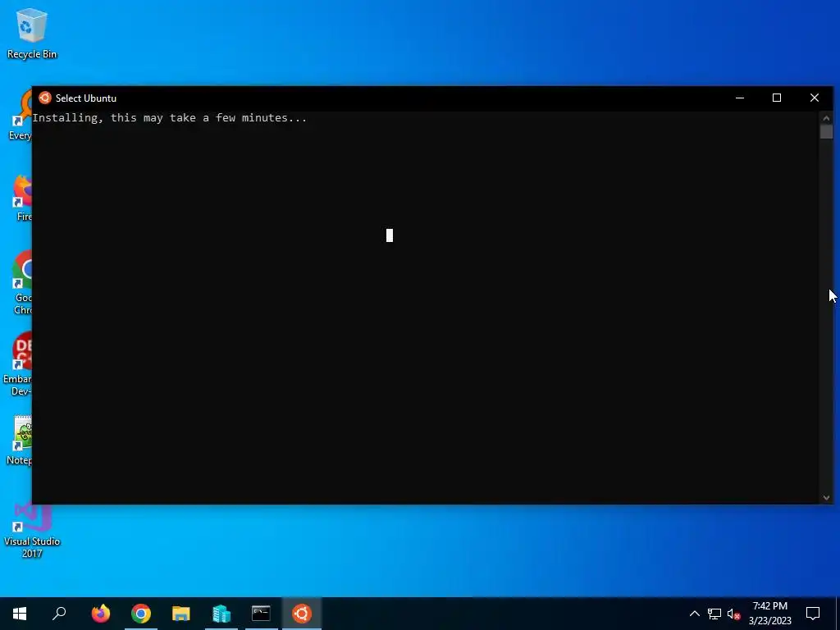Open File Explorer from the taskbar
This screenshot has height=630, width=840.
click(181, 614)
